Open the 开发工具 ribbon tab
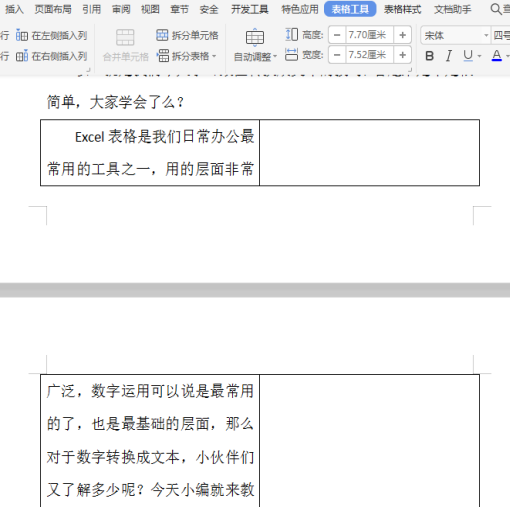Image resolution: width=510 pixels, height=508 pixels. click(250, 9)
